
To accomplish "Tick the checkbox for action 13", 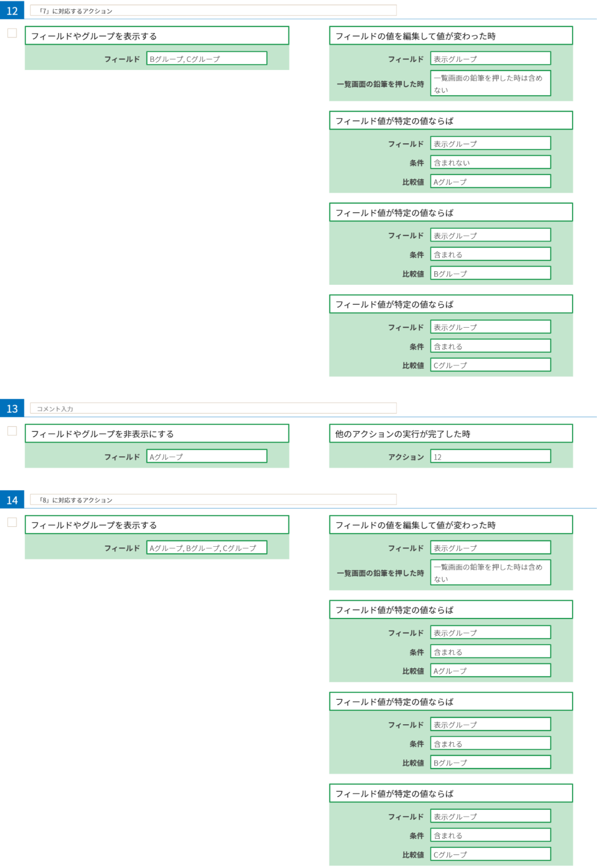I will tap(12, 431).
